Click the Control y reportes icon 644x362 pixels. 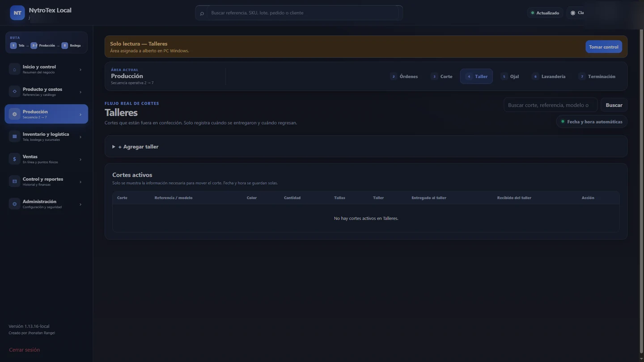(14, 181)
